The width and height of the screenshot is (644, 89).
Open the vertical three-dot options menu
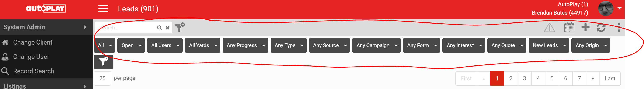[x=619, y=28]
